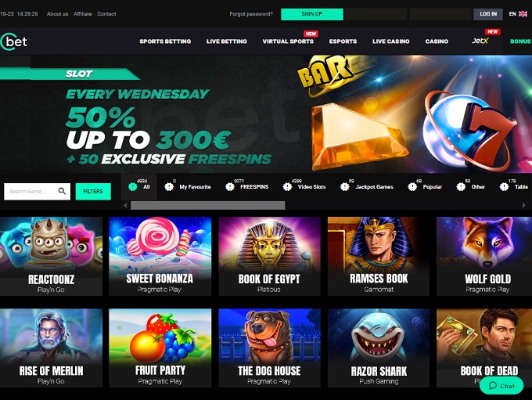The image size is (532, 400).
Task: Open the Sweet Bonanza game thumbnail
Action: click(160, 256)
